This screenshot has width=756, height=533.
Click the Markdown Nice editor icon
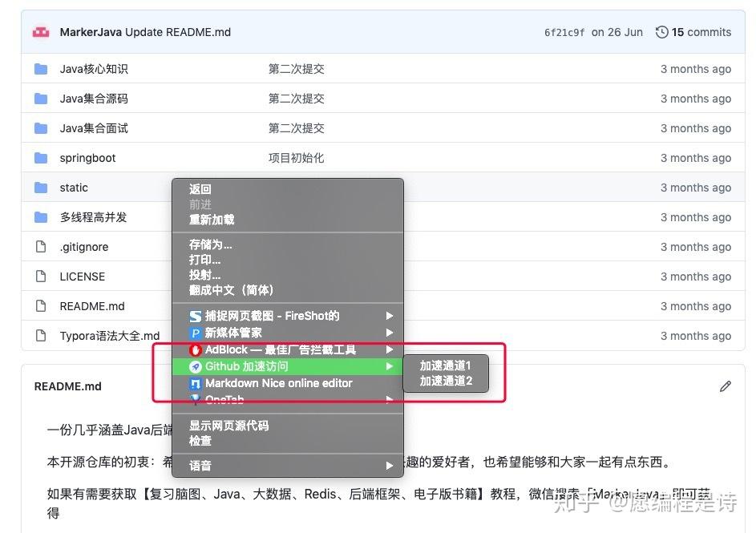tap(196, 384)
